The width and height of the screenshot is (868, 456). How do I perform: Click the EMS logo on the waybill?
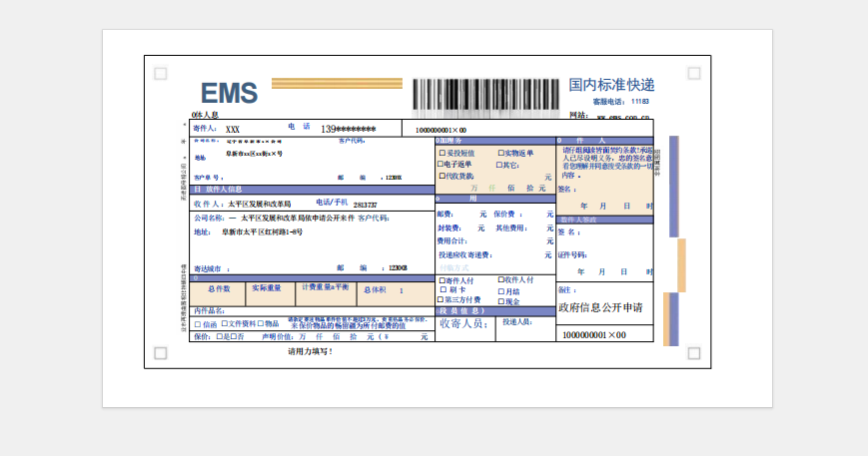(229, 93)
